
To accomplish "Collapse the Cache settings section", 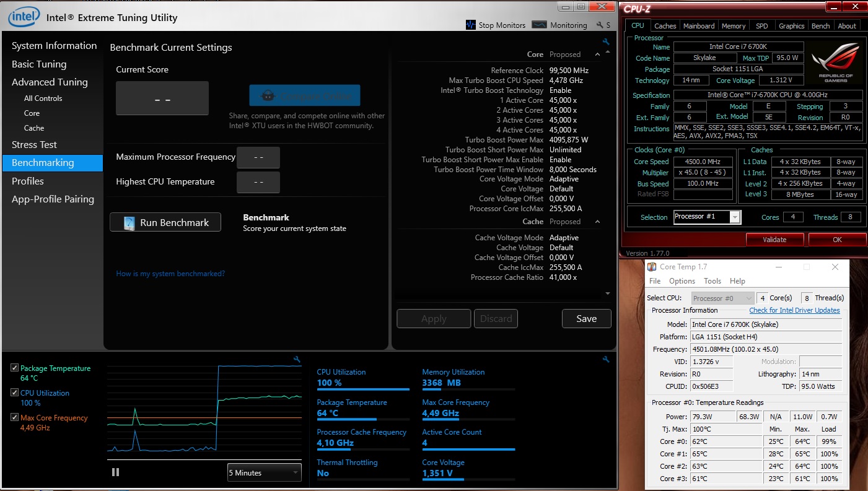I will (x=597, y=222).
